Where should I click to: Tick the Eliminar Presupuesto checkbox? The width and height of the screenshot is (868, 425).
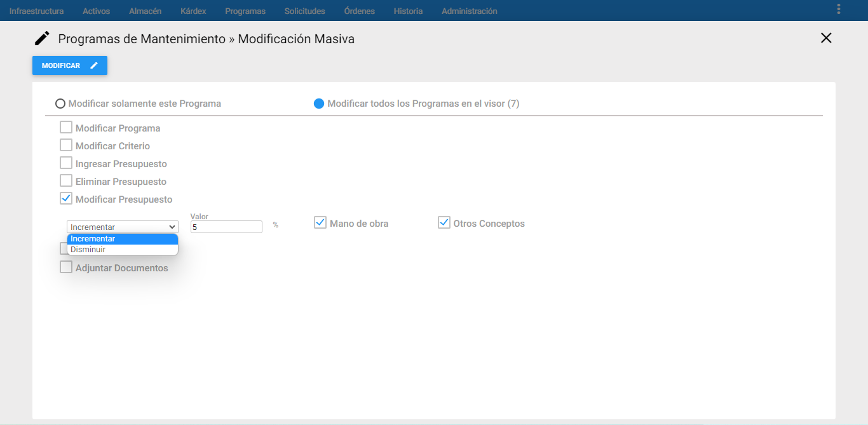[66, 181]
